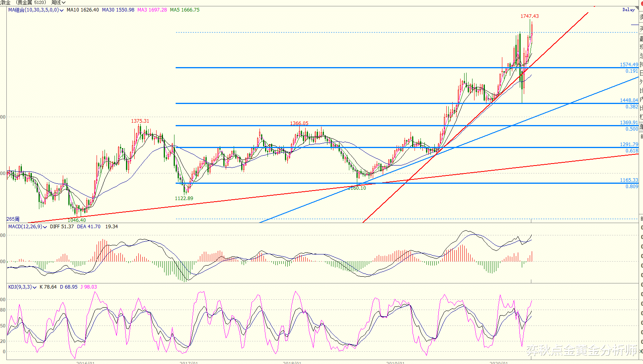Select the 0.191 Fibonacci ratio label
The image size is (643, 364).
(632, 71)
